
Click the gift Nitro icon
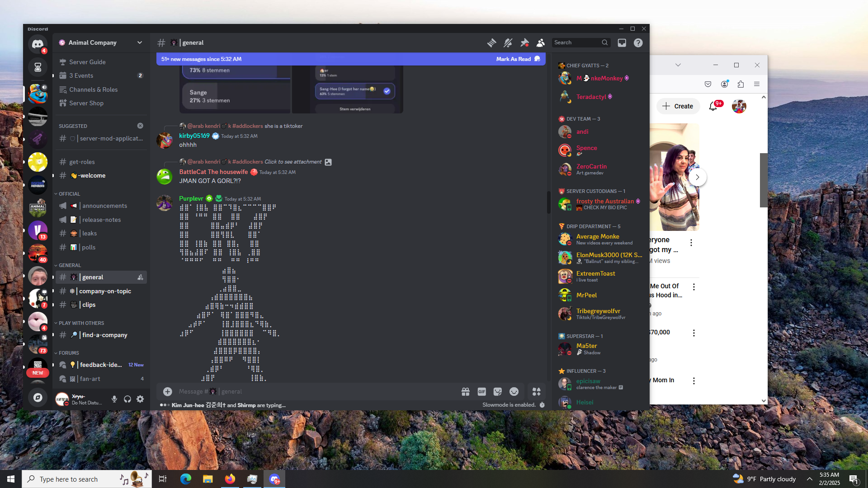click(x=465, y=392)
